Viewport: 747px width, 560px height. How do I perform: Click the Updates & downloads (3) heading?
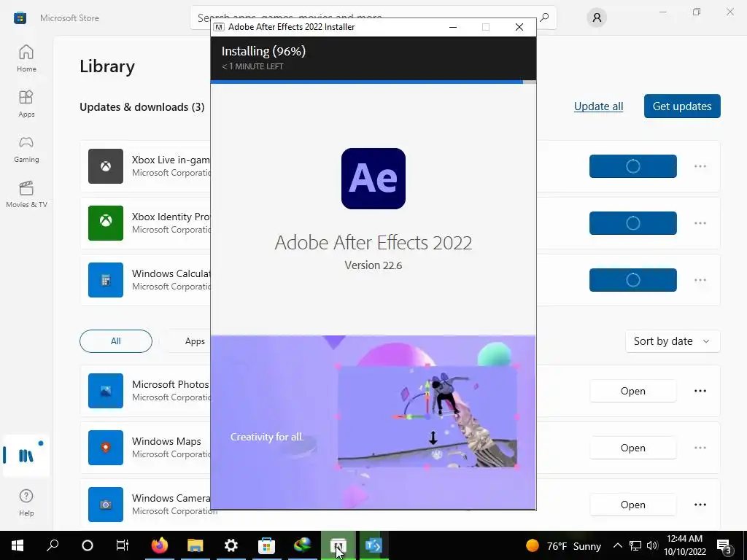(142, 107)
